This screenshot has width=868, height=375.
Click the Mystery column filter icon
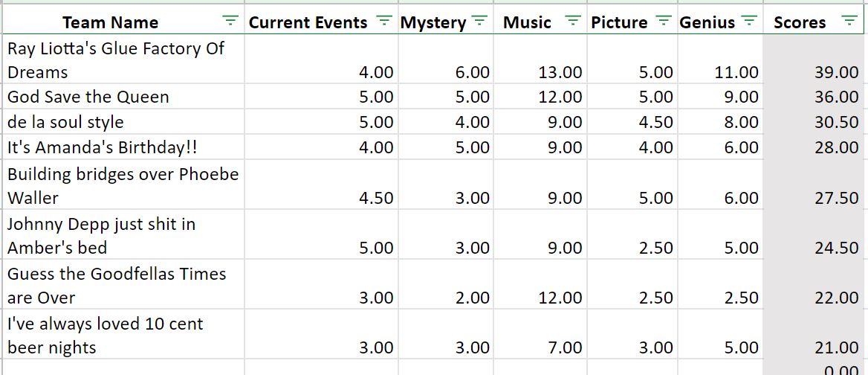[479, 22]
